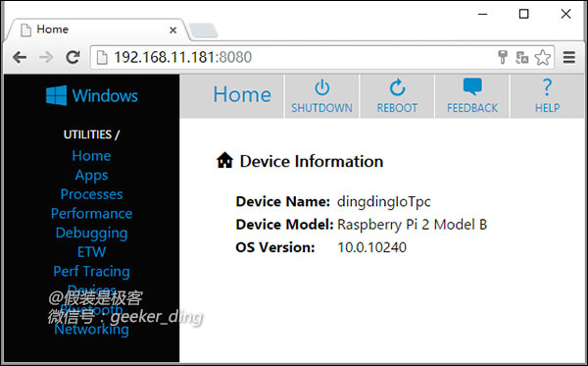Open the Debugging page link

pos(91,234)
